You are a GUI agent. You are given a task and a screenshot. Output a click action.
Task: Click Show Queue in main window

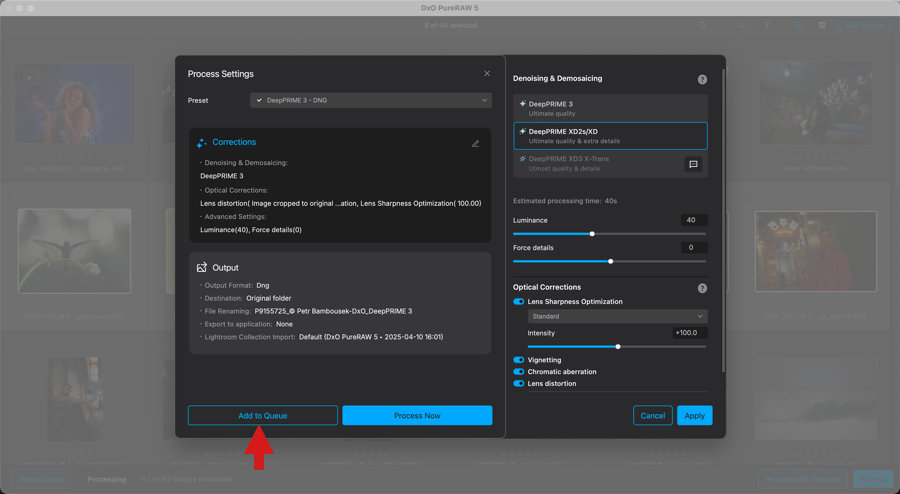coord(41,479)
